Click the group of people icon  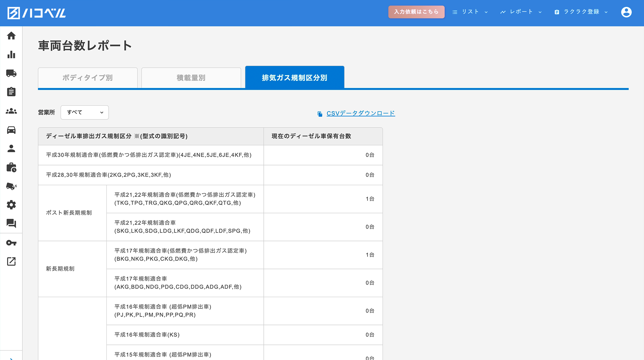[11, 111]
